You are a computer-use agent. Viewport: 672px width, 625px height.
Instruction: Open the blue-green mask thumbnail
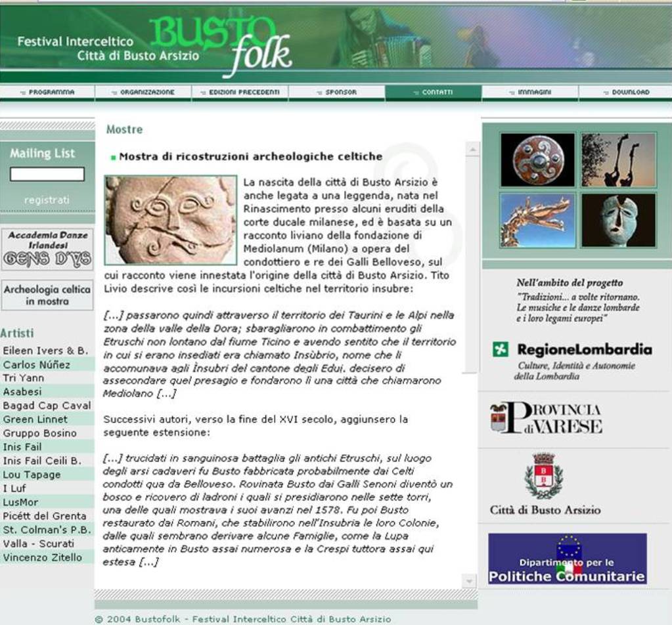pyautogui.click(x=618, y=220)
